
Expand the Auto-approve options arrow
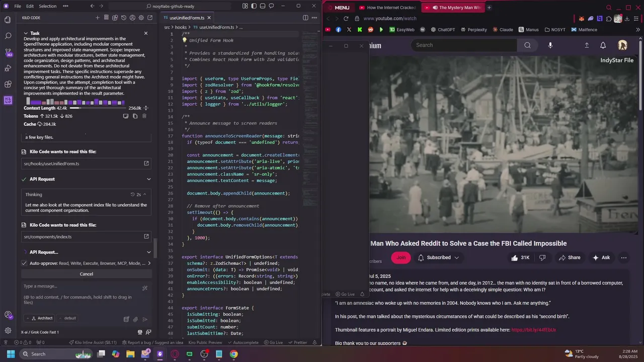pyautogui.click(x=149, y=263)
